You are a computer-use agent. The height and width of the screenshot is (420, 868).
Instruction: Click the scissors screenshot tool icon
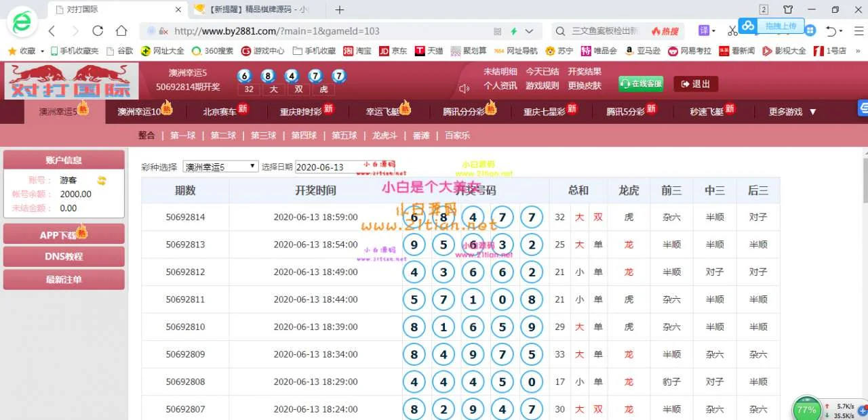point(732,31)
